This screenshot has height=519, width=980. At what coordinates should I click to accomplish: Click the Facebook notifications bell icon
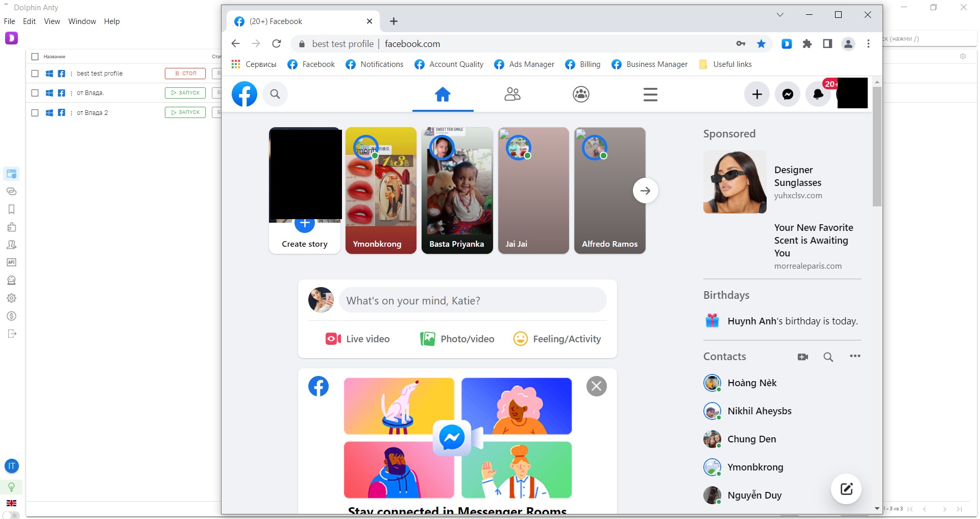[818, 95]
